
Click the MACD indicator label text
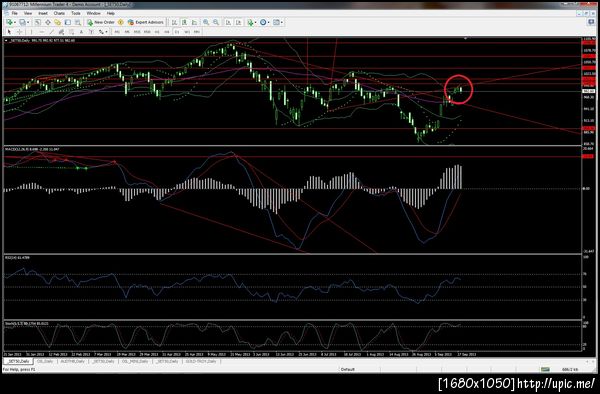coord(32,149)
